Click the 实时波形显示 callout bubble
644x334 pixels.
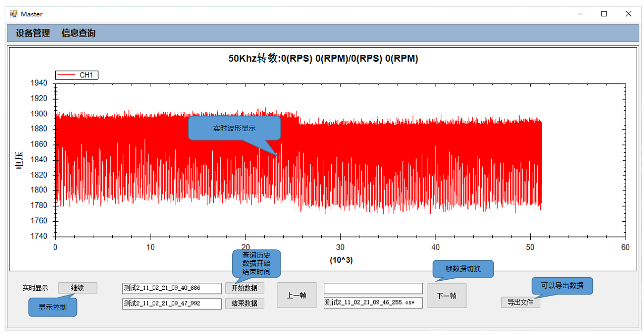pyautogui.click(x=234, y=128)
